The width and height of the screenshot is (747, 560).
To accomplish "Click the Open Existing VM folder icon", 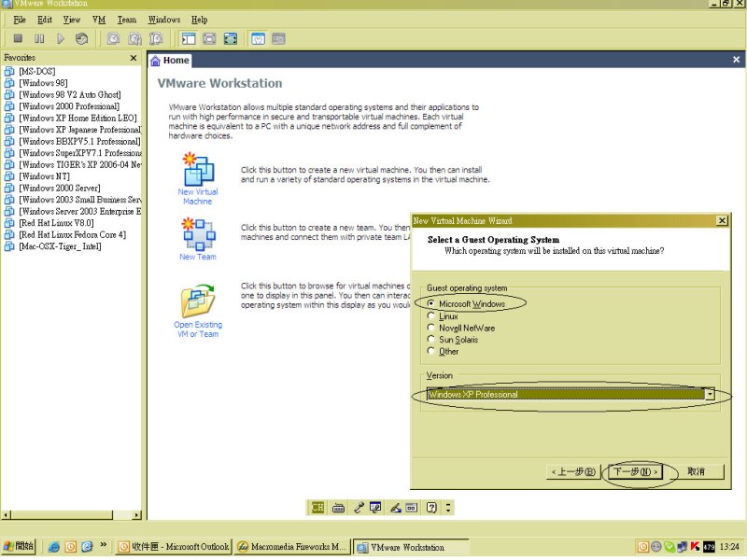I will tap(198, 301).
